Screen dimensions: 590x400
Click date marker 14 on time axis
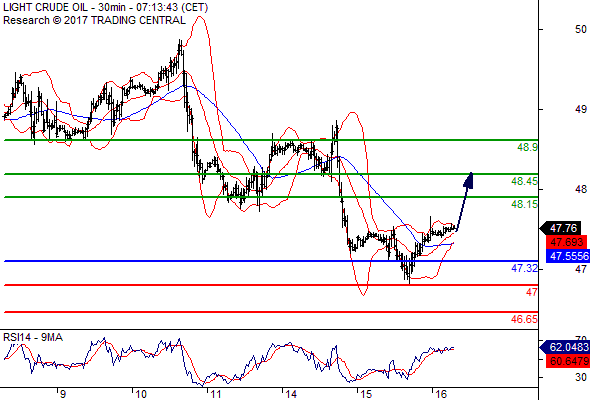coord(290,394)
